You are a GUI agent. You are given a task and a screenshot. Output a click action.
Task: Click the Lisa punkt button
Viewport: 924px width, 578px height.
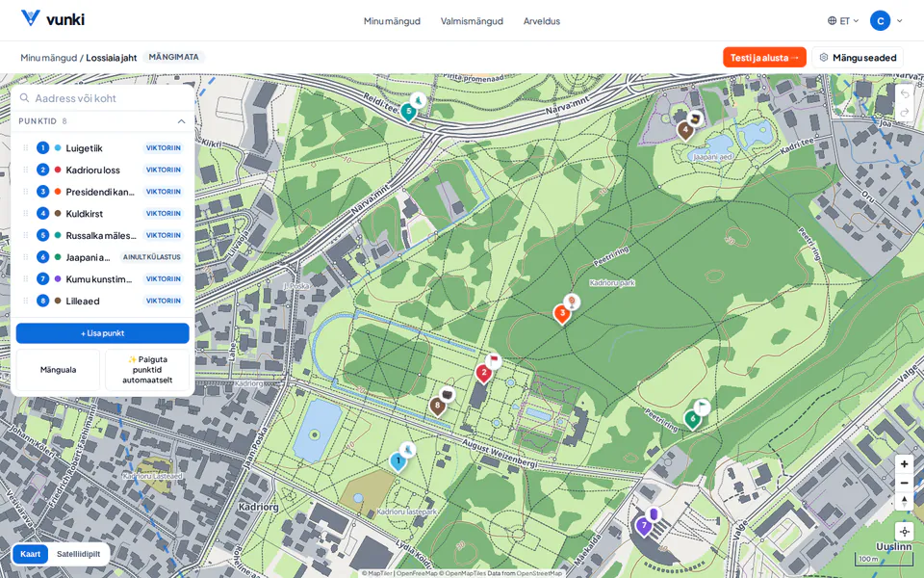103,333
